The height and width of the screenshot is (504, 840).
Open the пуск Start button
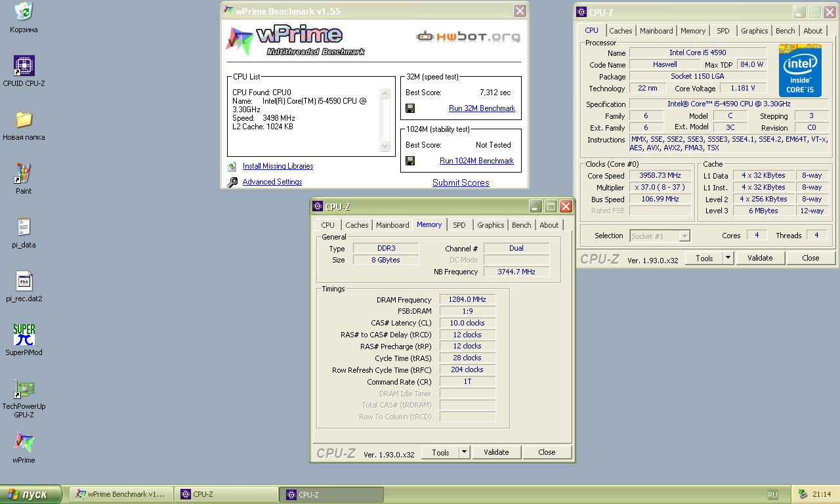tap(31, 495)
